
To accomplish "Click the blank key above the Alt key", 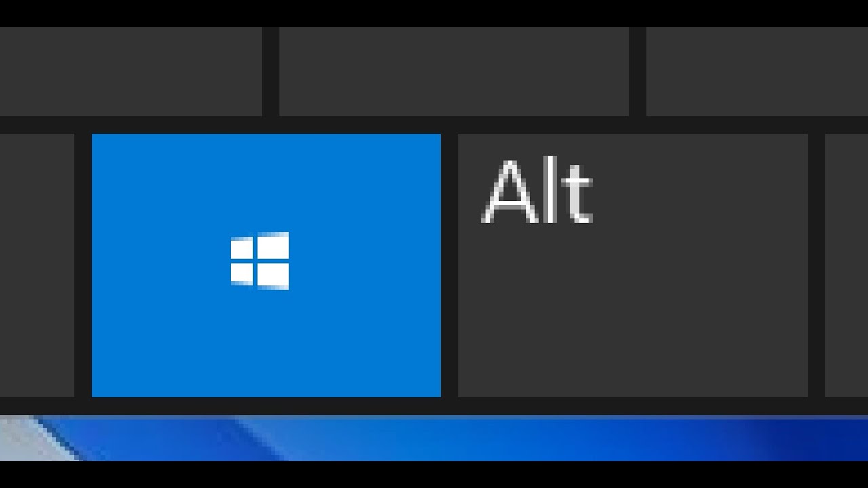I will [x=454, y=71].
